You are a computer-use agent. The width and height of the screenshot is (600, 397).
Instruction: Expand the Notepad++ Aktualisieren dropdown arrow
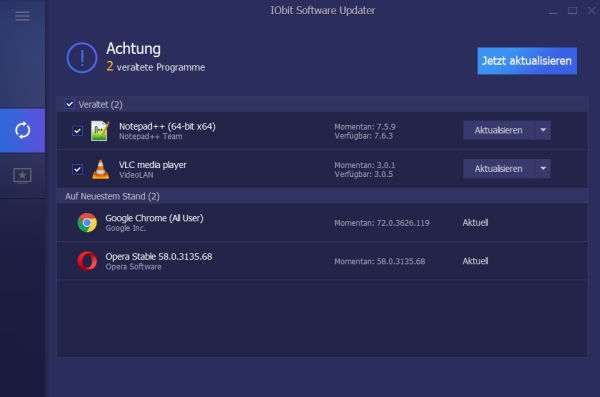[x=543, y=130]
